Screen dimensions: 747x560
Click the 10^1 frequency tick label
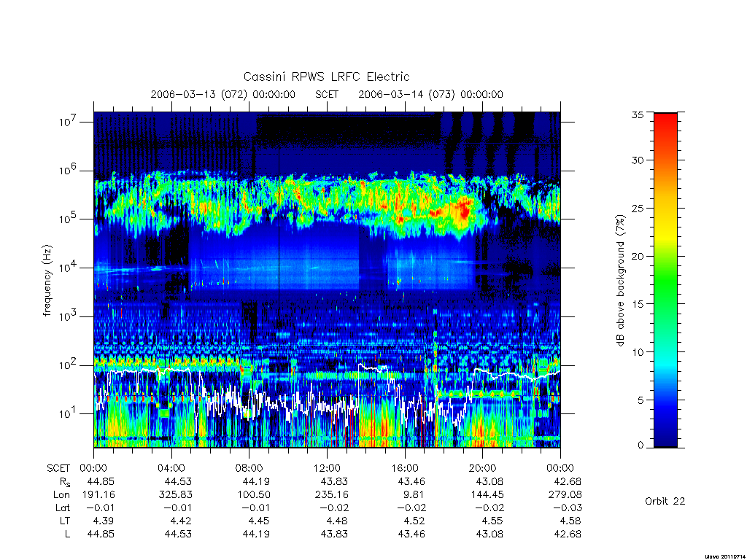tap(68, 413)
